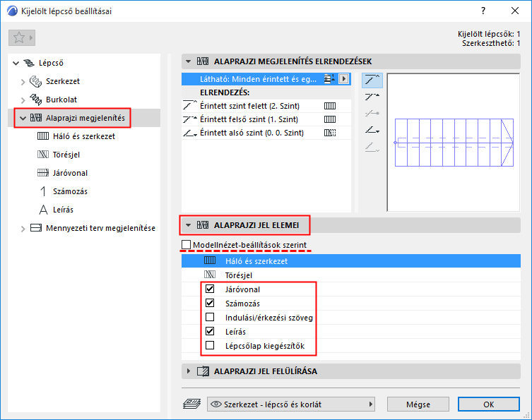Select the below relevant story layout icon

[x=372, y=147]
